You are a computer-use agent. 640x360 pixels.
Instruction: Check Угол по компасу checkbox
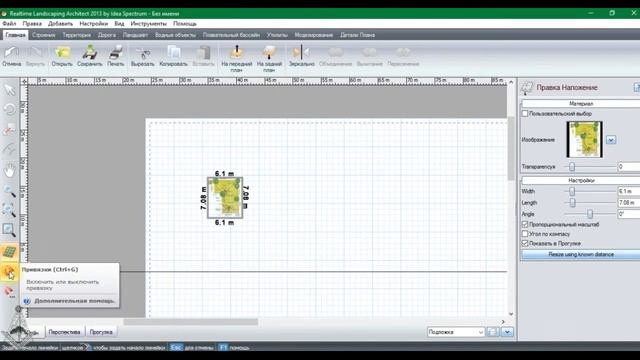click(x=525, y=234)
